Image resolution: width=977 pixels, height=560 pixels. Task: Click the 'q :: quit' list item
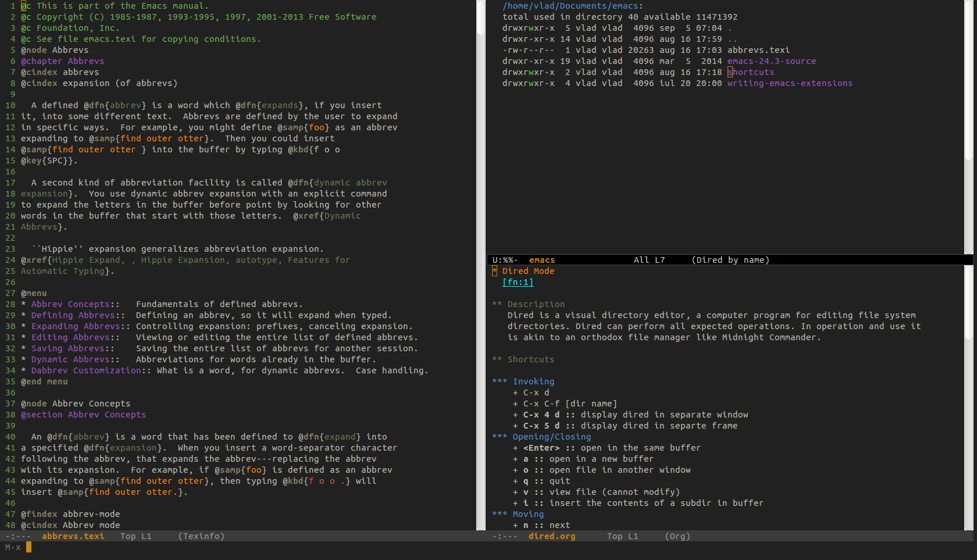point(541,481)
